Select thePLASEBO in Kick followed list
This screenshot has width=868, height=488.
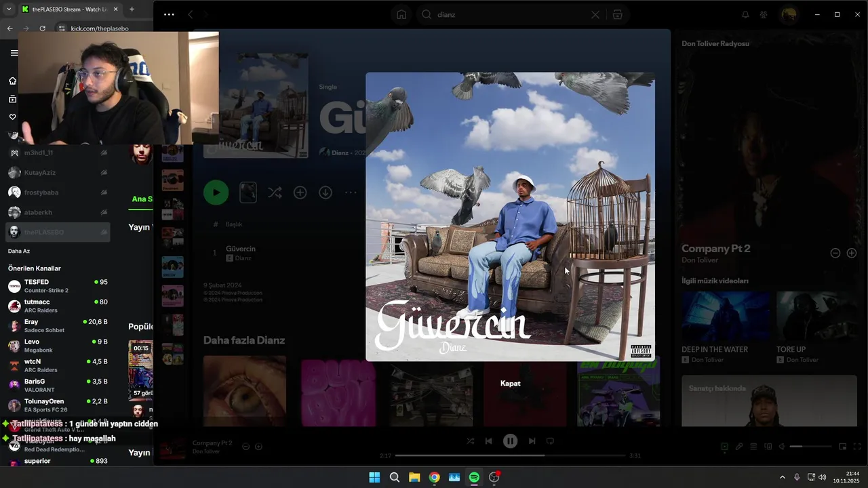click(x=58, y=232)
